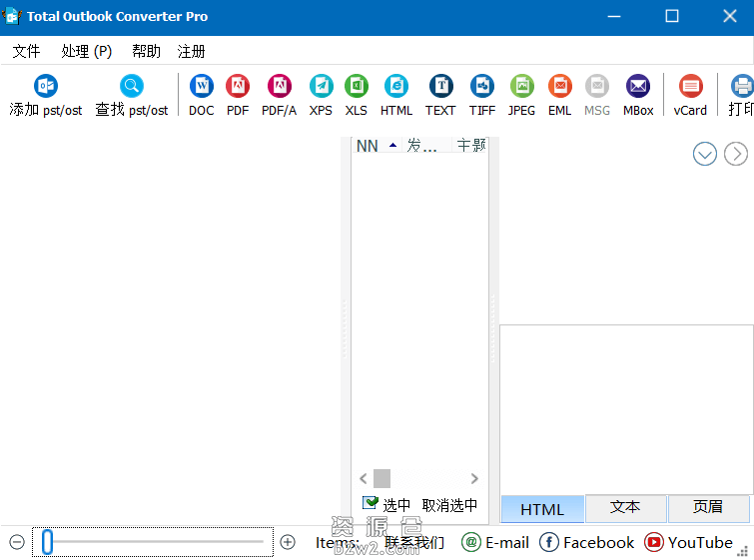Open the 文件 menu

click(26, 51)
